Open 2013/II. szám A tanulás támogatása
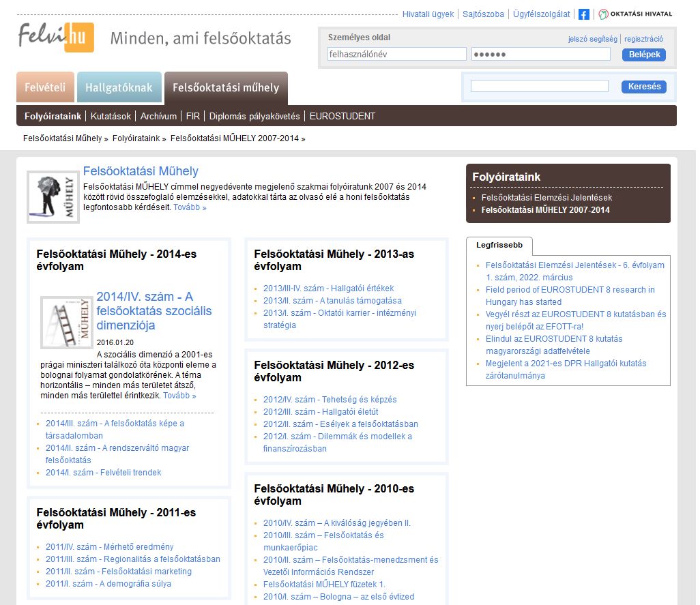700x605 pixels. click(332, 301)
